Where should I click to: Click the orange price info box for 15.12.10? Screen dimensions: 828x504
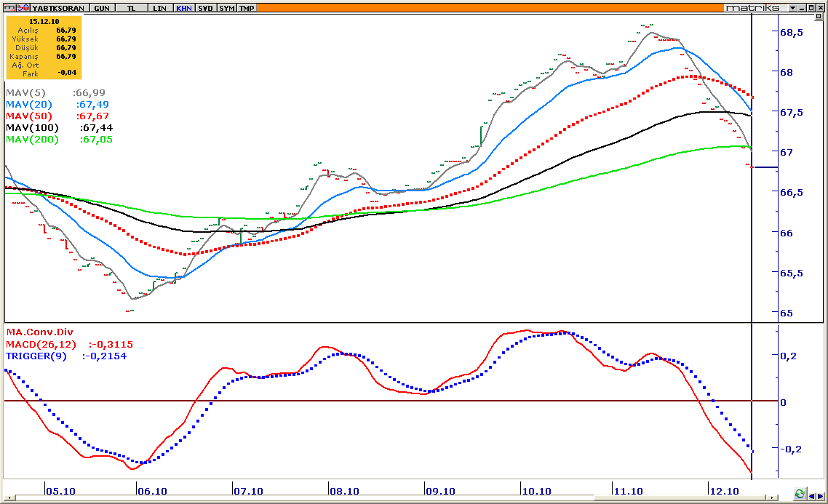pos(44,47)
